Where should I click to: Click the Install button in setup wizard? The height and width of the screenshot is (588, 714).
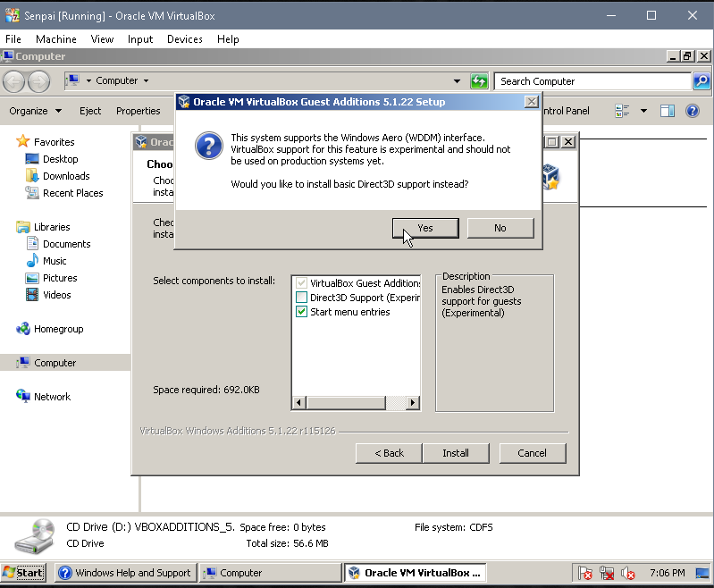(x=456, y=453)
